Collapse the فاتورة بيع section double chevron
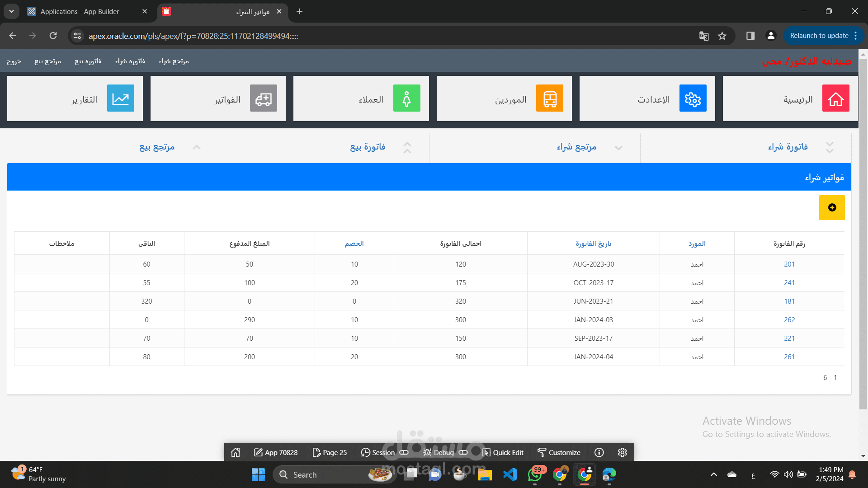The image size is (868, 488). point(407,147)
